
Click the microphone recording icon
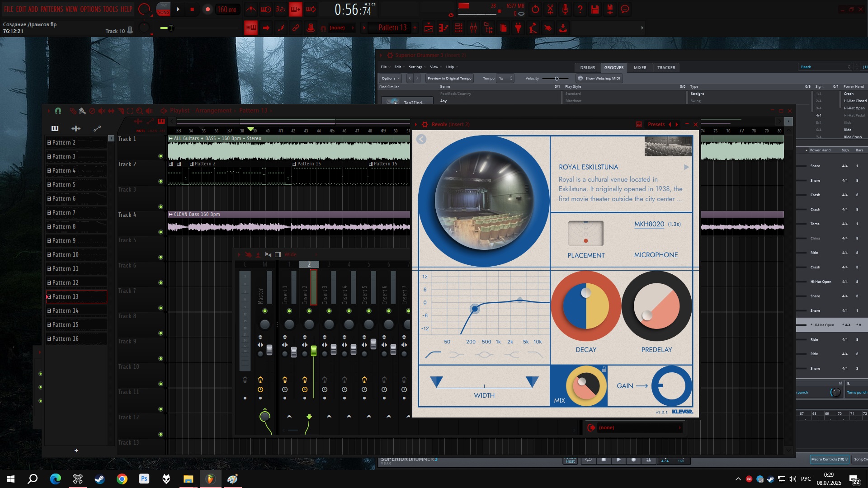565,9
